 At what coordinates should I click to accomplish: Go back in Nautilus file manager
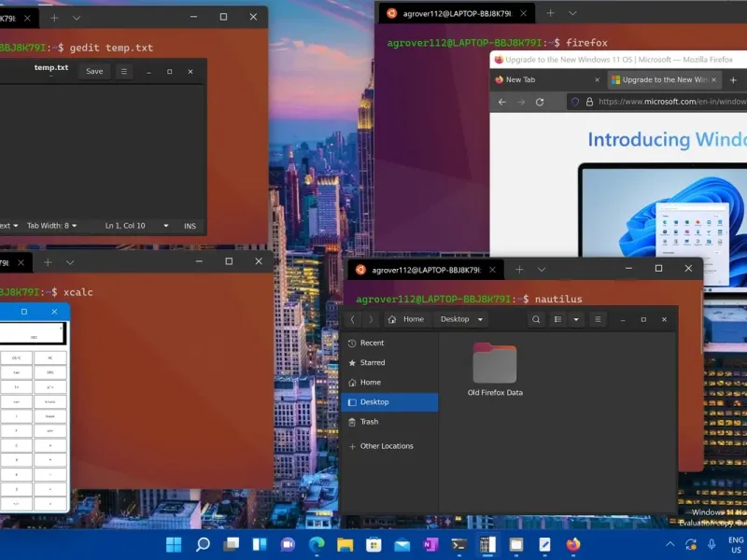353,319
